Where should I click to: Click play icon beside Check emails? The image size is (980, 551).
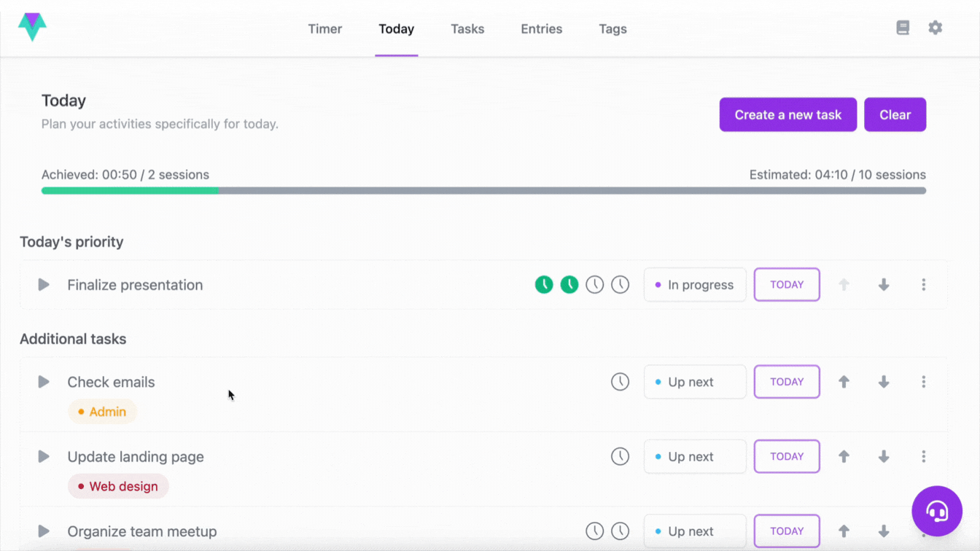44,382
